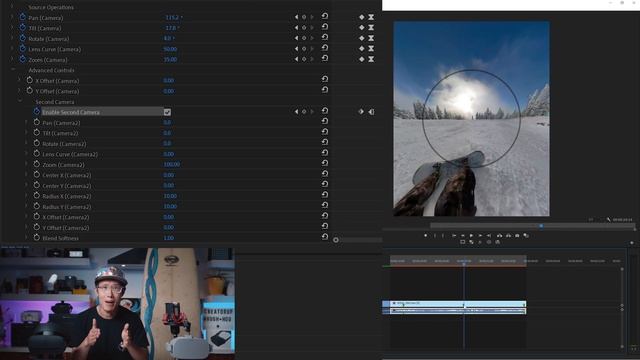Go to next keyframe for Tilt (Camera)
The image size is (640, 360).
coord(312,28)
